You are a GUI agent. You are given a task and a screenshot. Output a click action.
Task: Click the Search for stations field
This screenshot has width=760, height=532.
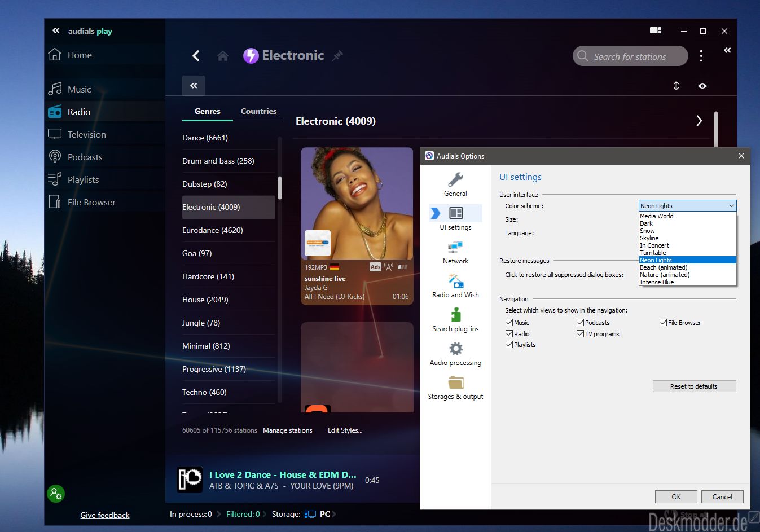pos(630,56)
